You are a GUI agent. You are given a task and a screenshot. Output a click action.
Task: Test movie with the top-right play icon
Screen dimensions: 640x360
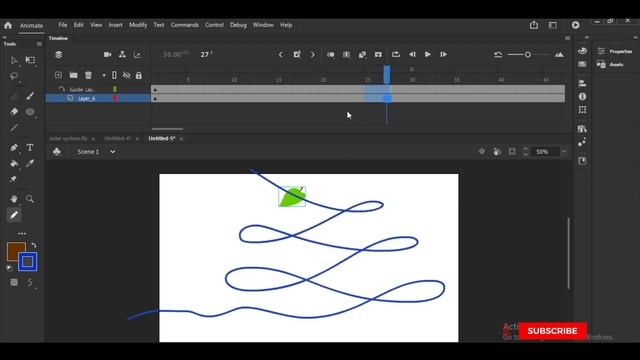tap(576, 25)
